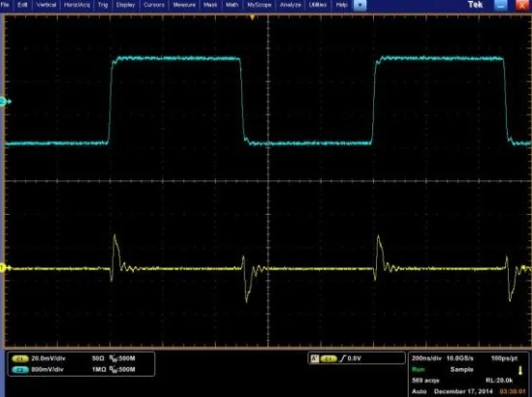
Task: Click the 50Ω termination readout for C1
Action: tap(98, 358)
